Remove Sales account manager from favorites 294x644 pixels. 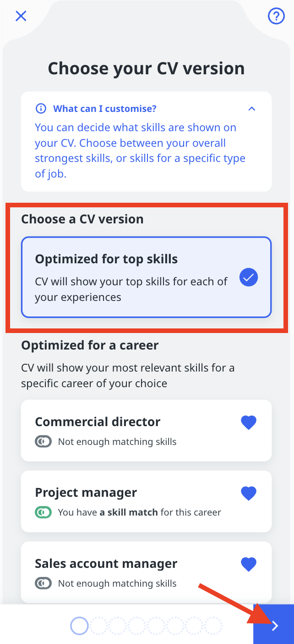(249, 564)
